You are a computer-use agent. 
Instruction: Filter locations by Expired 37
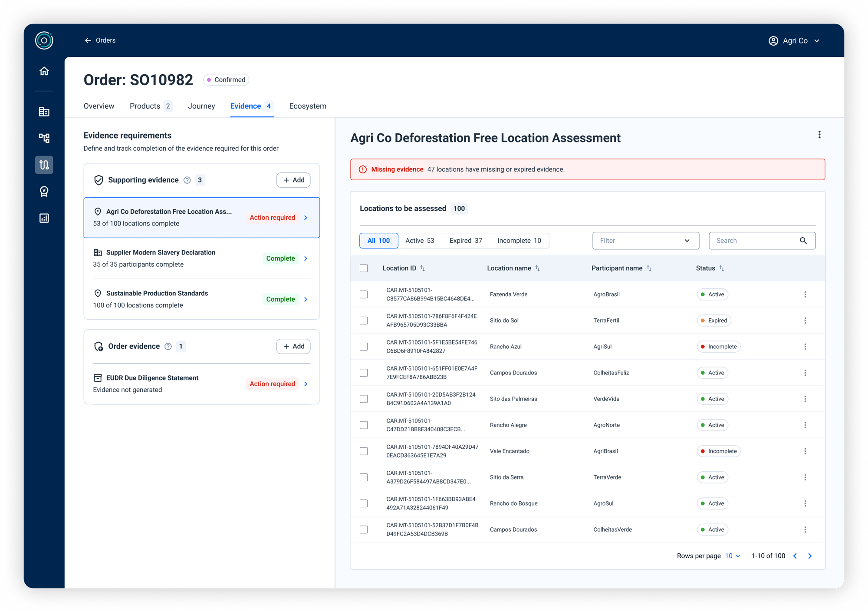tap(466, 241)
